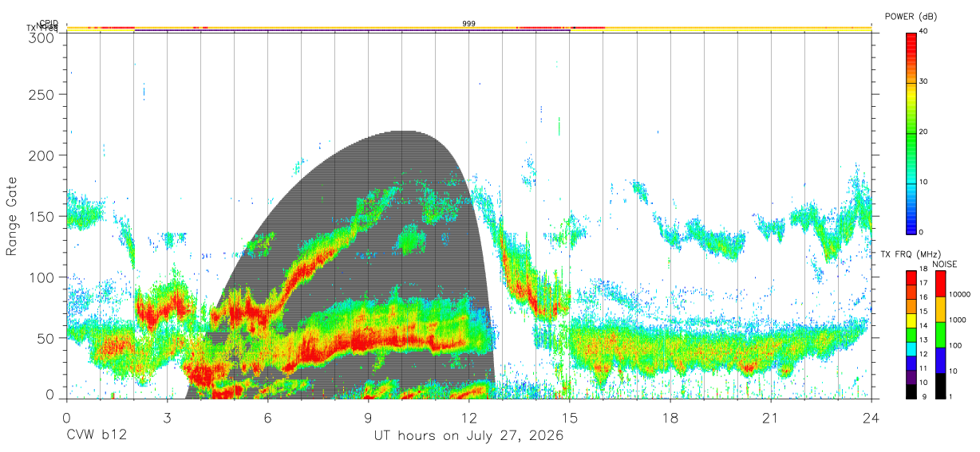Select the 13 tick on TX FRQ legend
980x452 pixels.
(x=924, y=340)
